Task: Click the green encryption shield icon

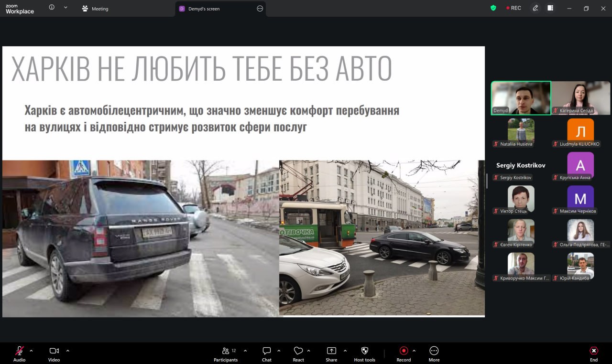Action: coord(493,8)
